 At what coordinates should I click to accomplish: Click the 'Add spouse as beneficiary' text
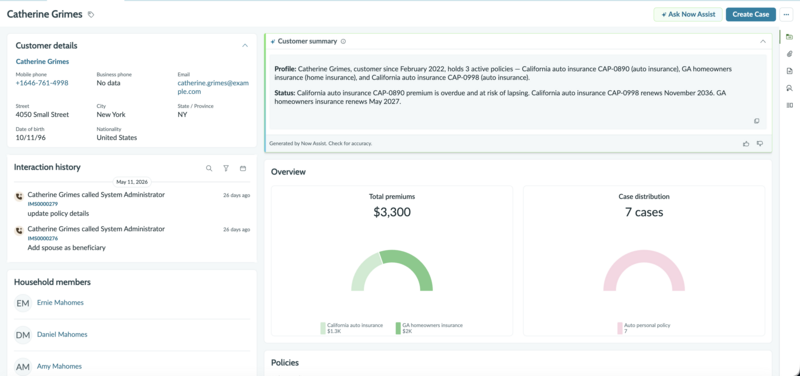click(66, 247)
